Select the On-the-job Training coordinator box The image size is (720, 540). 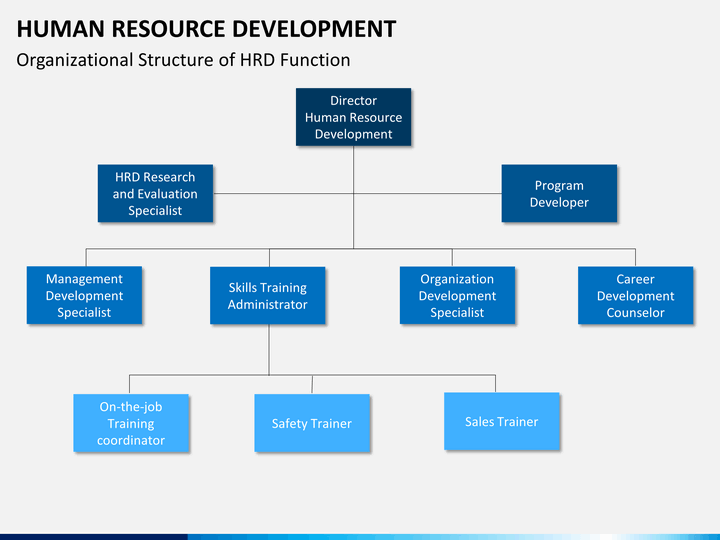click(x=131, y=423)
